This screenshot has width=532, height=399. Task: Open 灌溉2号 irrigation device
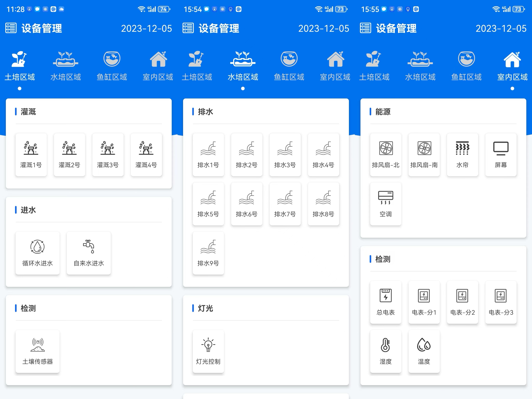pos(69,155)
